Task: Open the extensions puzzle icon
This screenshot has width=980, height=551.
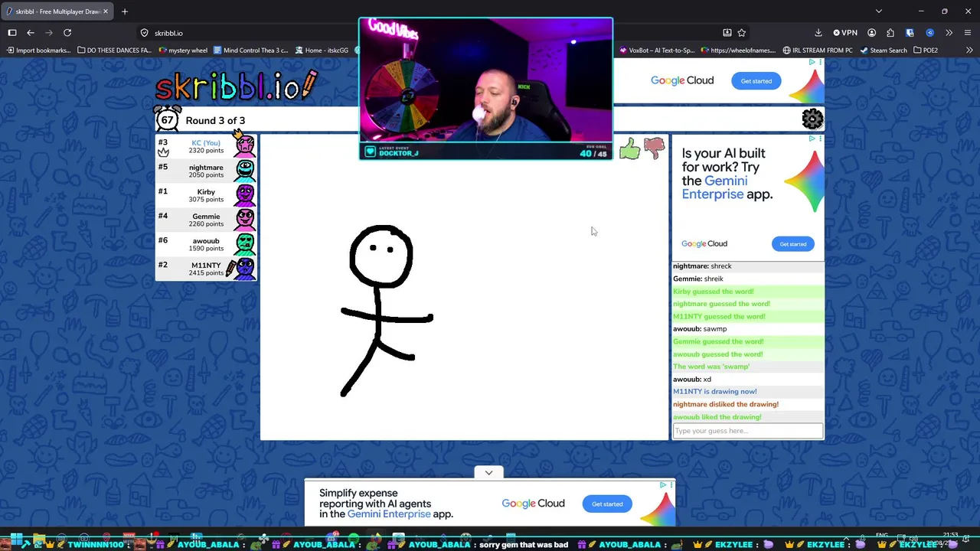Action: (x=890, y=33)
